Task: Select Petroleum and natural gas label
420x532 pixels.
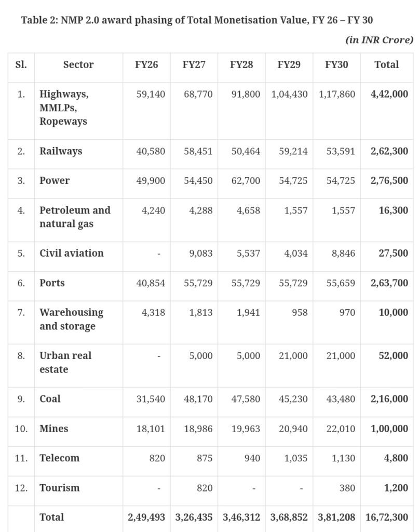Action: pyautogui.click(x=75, y=217)
